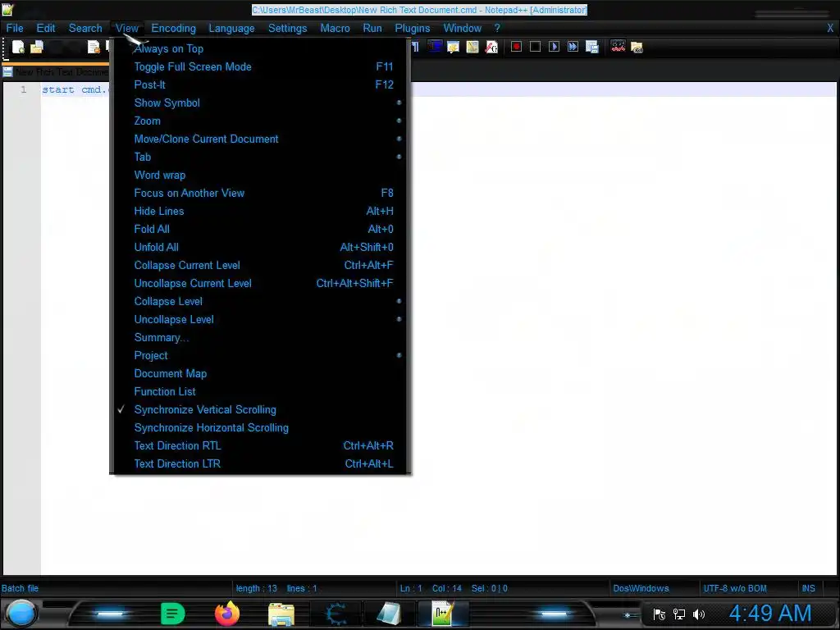840x630 pixels.
Task: Click the volume speaker tray icon
Action: coord(699,614)
